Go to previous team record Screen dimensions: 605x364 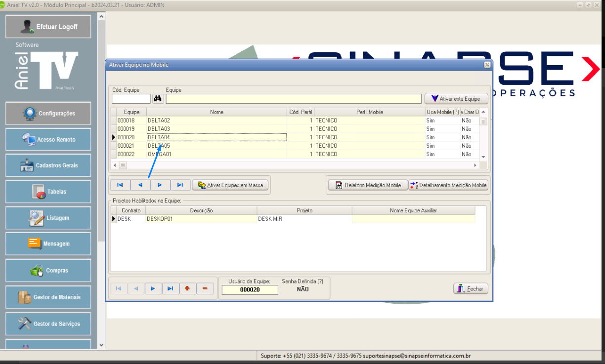(140, 185)
